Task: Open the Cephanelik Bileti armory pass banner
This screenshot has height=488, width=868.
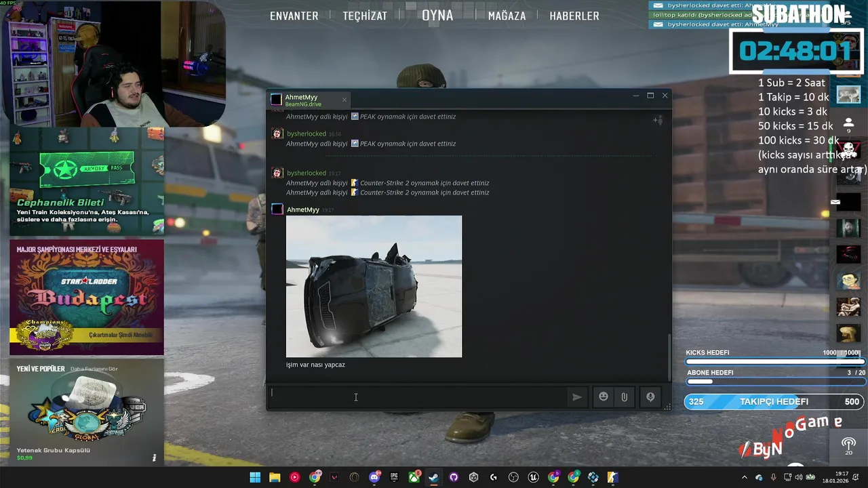Action: pos(87,181)
